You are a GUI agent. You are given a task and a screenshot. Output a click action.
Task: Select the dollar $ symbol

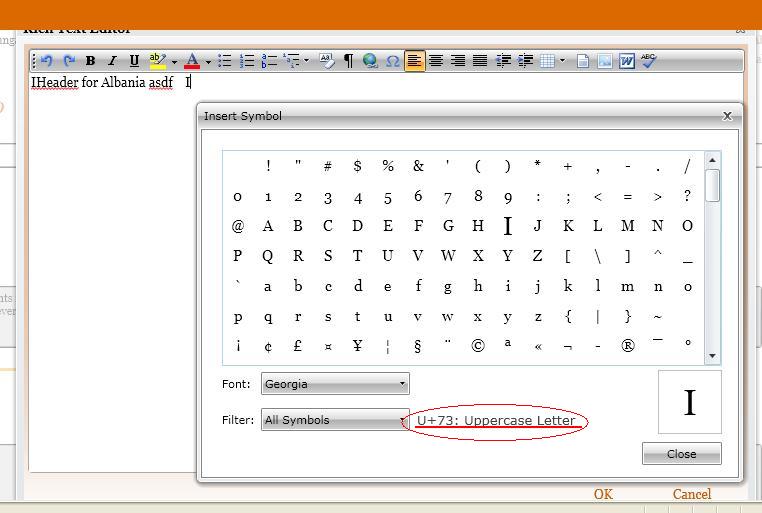pos(357,166)
